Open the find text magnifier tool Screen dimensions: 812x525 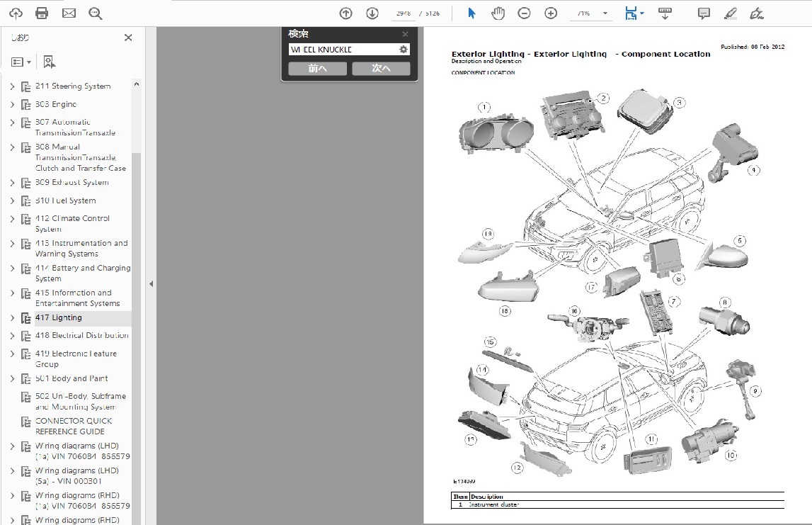click(x=96, y=13)
